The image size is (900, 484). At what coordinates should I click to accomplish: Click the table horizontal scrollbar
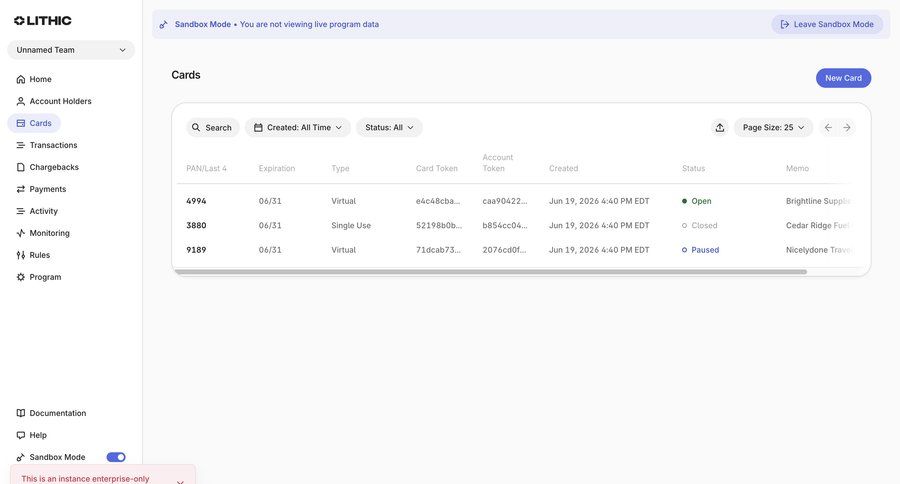tap(491, 272)
